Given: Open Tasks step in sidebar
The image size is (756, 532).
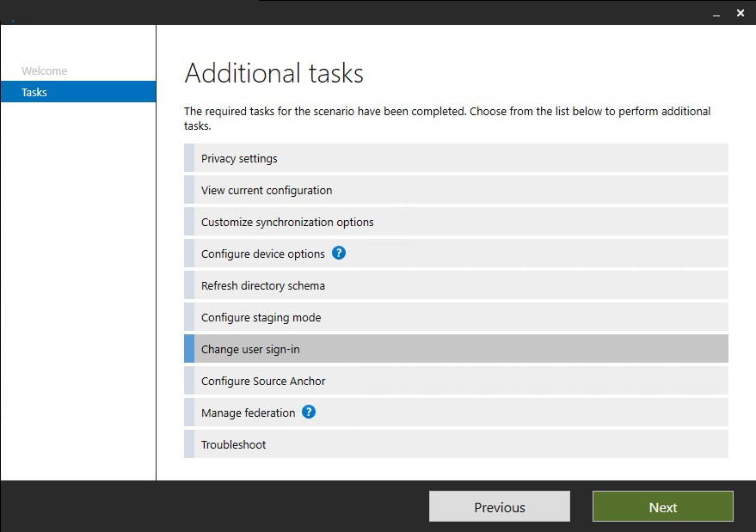Looking at the screenshot, I should click(78, 92).
